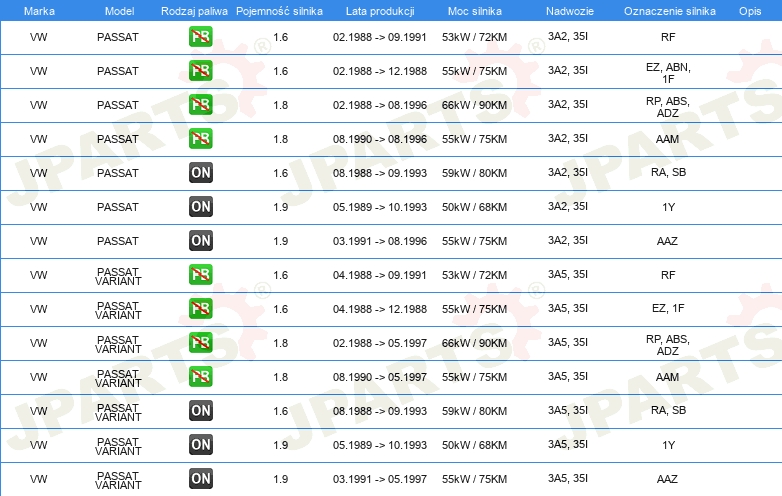Select VW brand in the first RF row
Image resolution: width=782 pixels, height=496 pixels.
click(38, 37)
